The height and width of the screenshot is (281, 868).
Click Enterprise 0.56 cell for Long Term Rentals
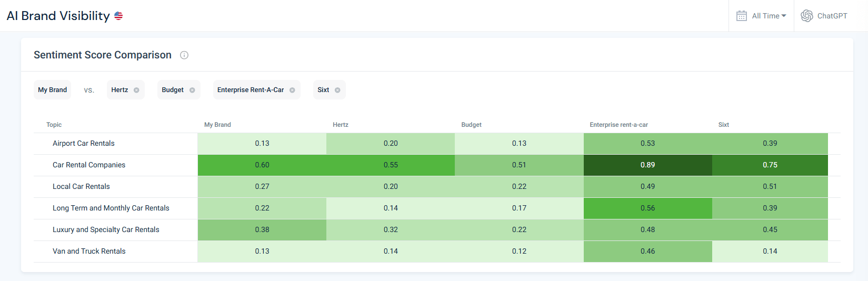647,208
